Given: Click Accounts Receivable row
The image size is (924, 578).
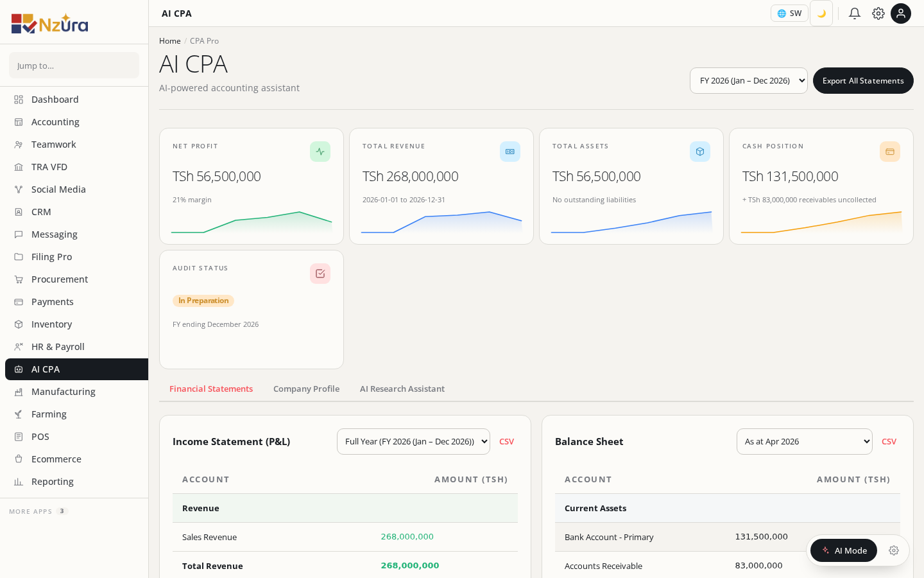Looking at the screenshot, I should pyautogui.click(x=728, y=566).
